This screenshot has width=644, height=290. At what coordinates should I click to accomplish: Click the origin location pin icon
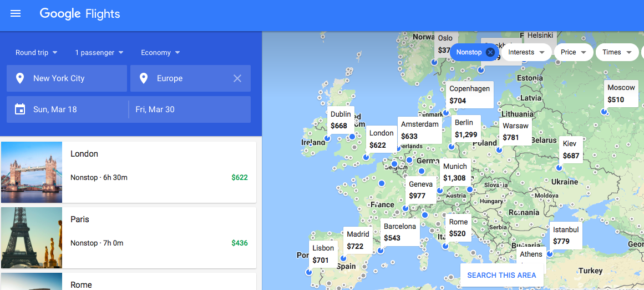[20, 78]
